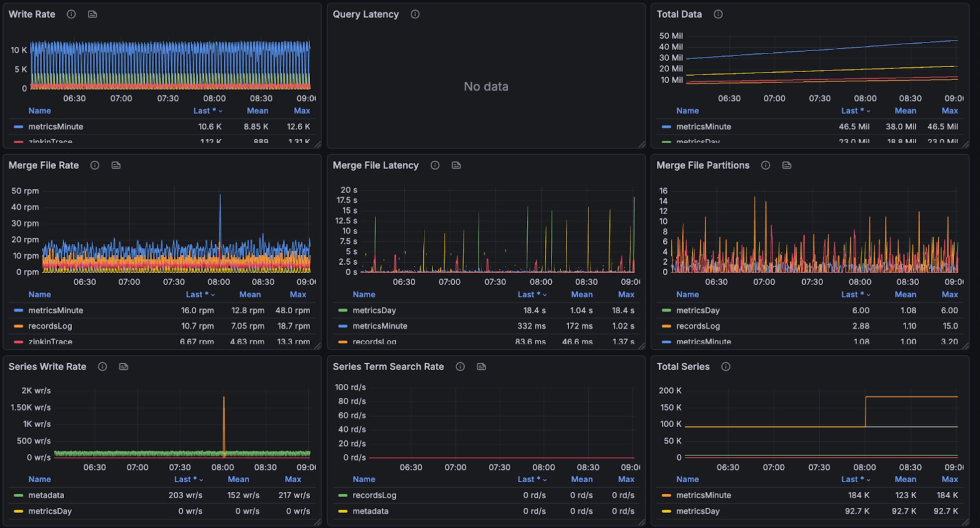Viewport: 980px width, 528px height.
Task: Sort Merge File Rate legend by Mean
Action: [249, 295]
